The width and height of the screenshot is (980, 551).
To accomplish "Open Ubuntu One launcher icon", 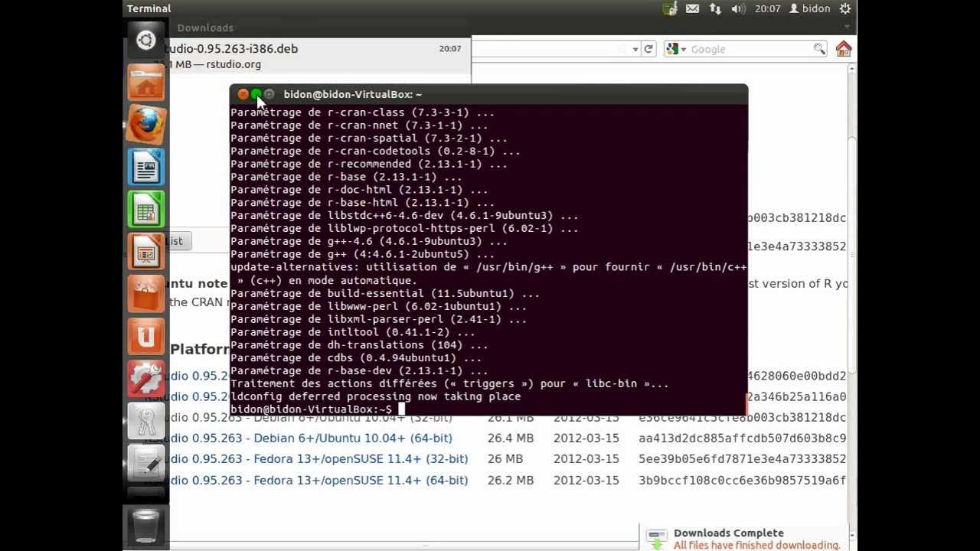I will (x=145, y=335).
